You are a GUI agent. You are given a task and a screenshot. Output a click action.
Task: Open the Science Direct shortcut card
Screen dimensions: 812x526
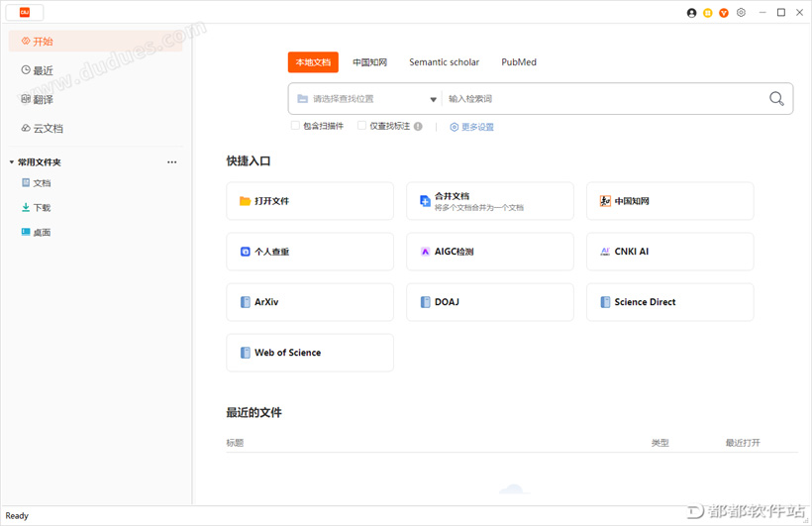point(670,302)
